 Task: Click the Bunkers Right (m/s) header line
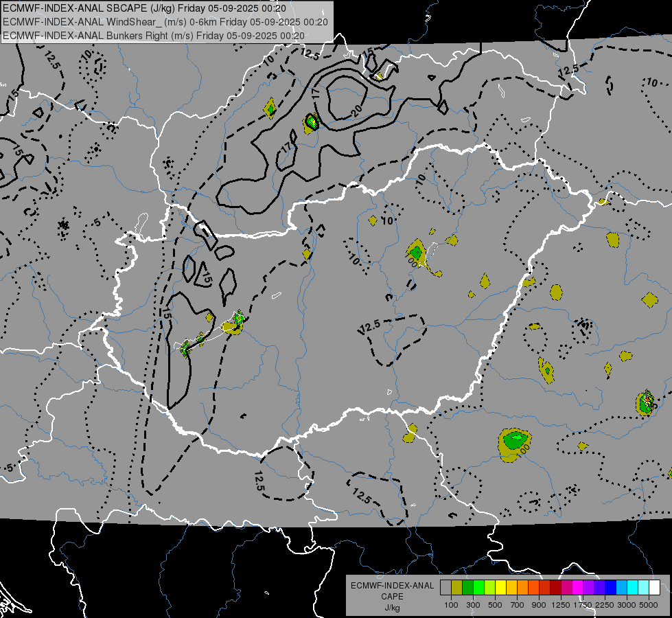tap(154, 36)
